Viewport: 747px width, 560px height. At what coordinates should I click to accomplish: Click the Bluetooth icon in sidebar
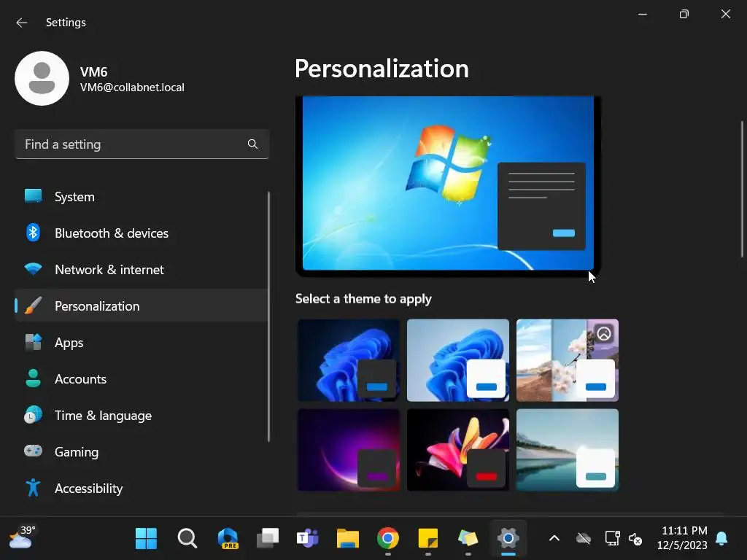[33, 233]
